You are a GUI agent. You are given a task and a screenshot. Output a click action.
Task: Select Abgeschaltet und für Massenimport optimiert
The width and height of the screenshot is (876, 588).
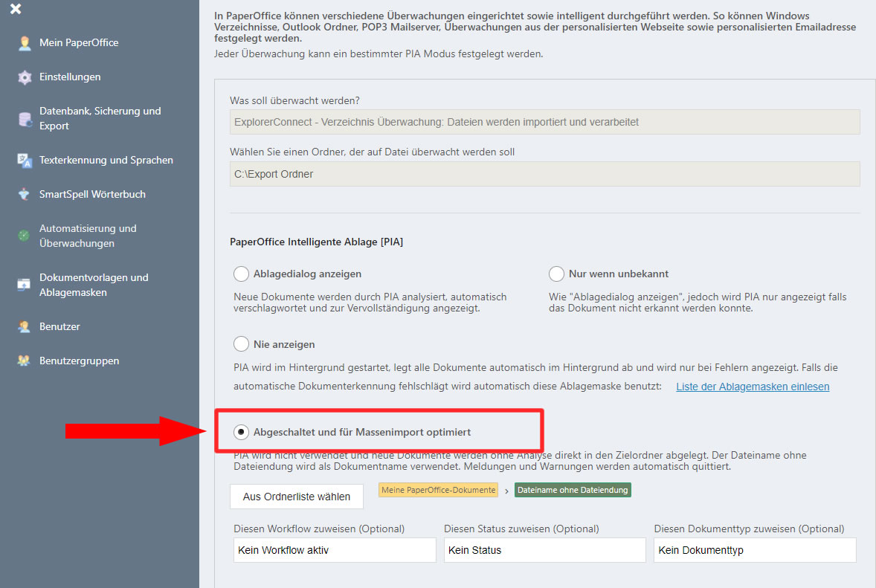click(242, 432)
